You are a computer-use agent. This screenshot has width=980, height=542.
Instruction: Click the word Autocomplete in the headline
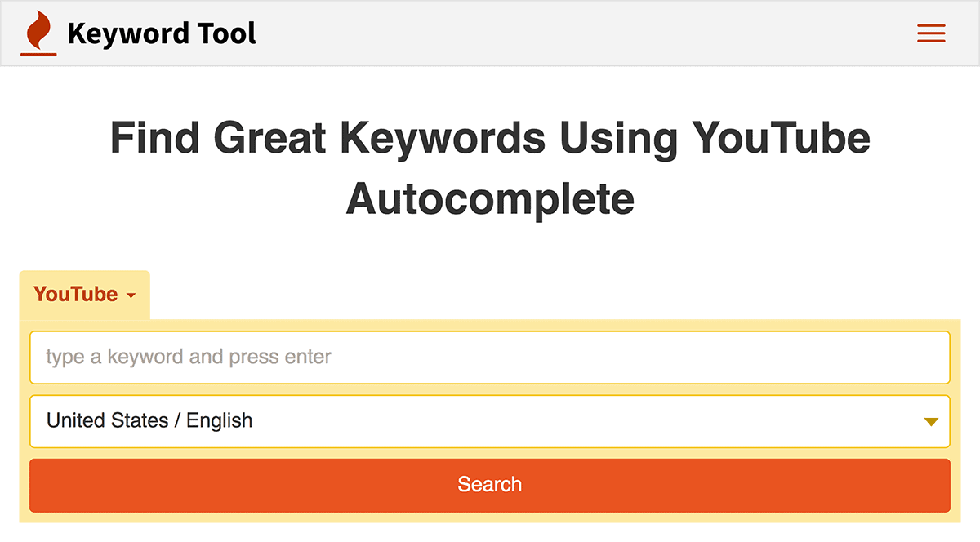click(x=490, y=198)
